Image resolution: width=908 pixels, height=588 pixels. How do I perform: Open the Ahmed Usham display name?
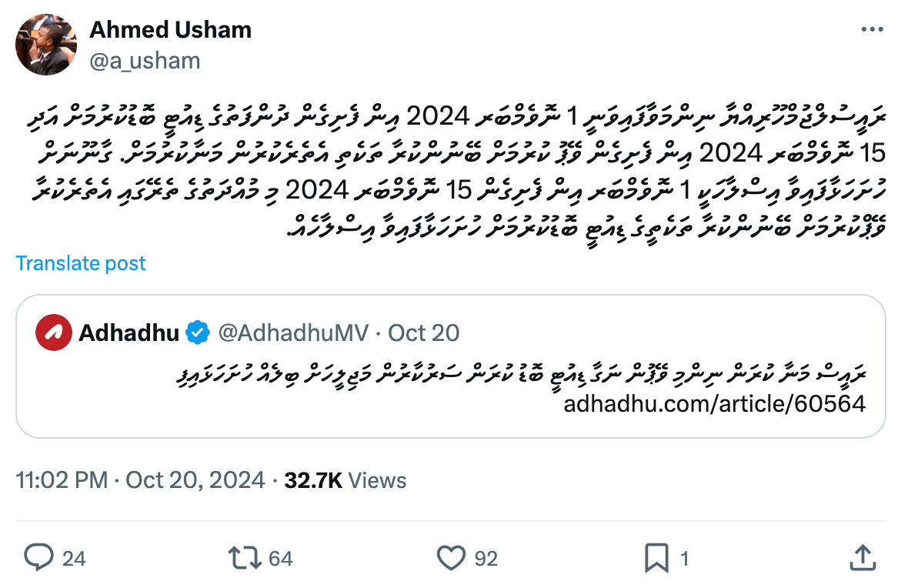click(x=170, y=30)
